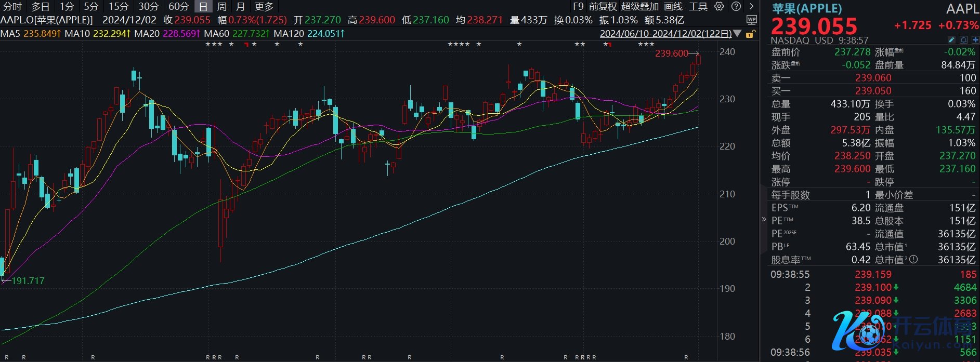Screen dimensions: 980x362
Task: Click the 2024/06/10-2024/12/02 date range link
Action: tap(665, 34)
